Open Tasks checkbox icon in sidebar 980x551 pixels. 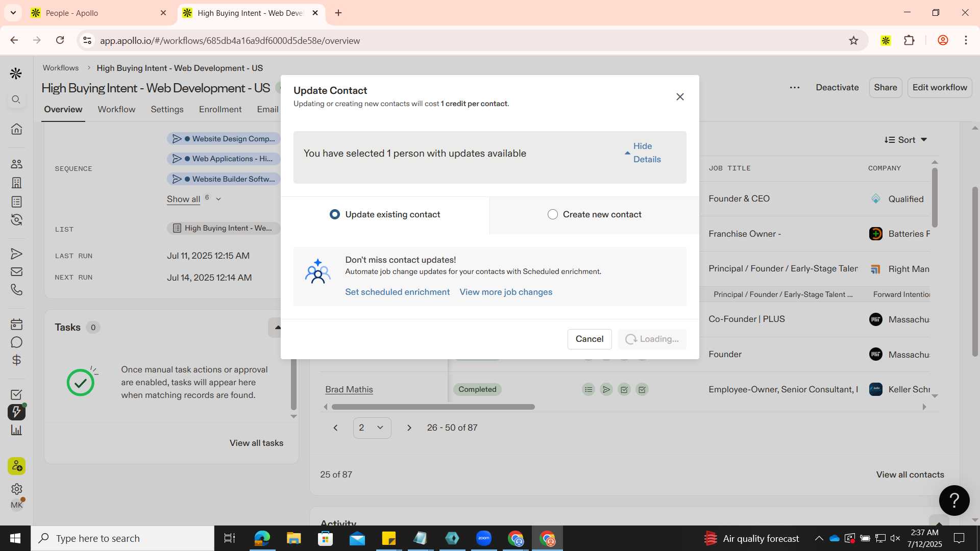tap(16, 395)
